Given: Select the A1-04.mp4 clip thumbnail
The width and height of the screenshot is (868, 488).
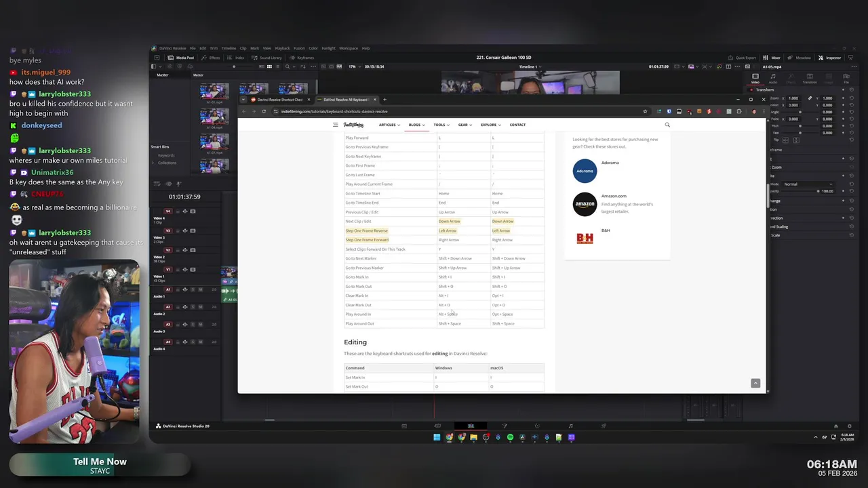Looking at the screenshot, I should [214, 117].
